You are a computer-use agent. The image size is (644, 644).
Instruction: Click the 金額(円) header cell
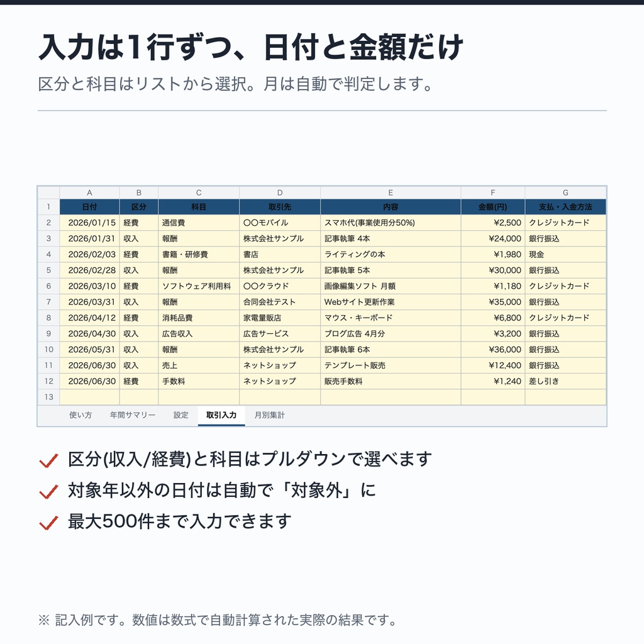click(x=493, y=207)
